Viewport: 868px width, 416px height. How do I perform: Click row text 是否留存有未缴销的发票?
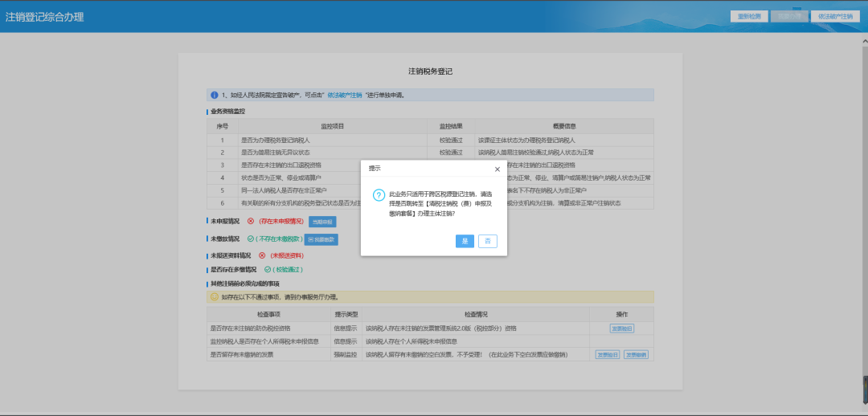click(x=242, y=355)
